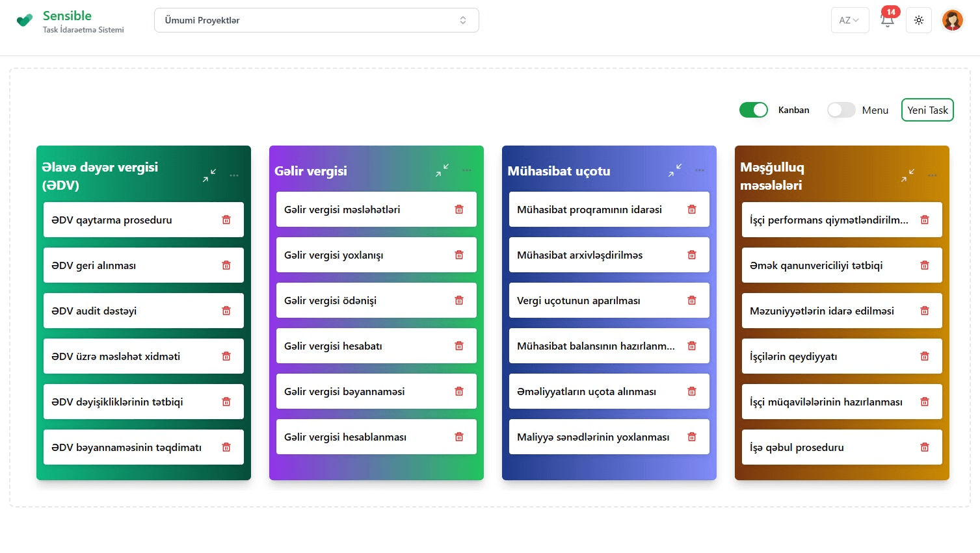The image size is (980, 553).
Task: Open Əlavə dəyər vergisi column options menu
Action: pyautogui.click(x=234, y=175)
